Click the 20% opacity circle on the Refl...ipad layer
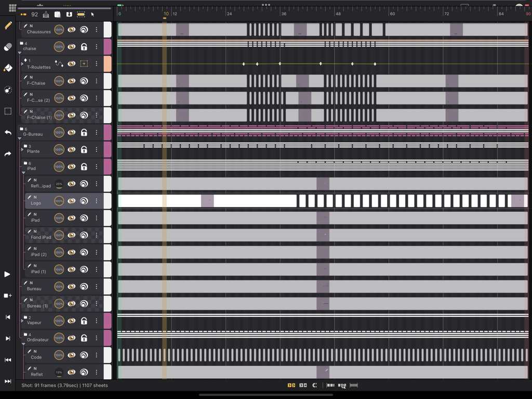This screenshot has width=532, height=399. pyautogui.click(x=59, y=183)
